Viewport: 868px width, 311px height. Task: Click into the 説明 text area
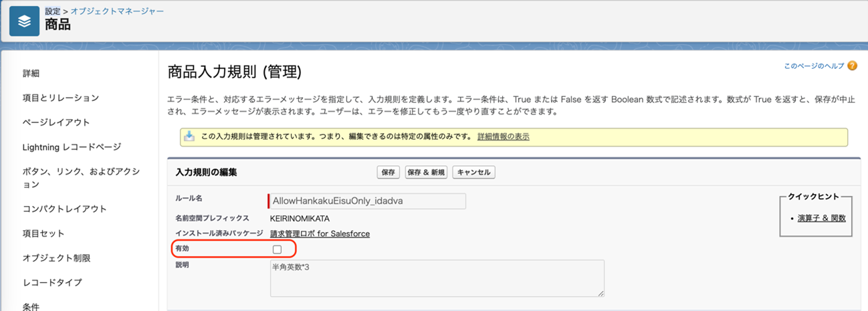pos(437,278)
